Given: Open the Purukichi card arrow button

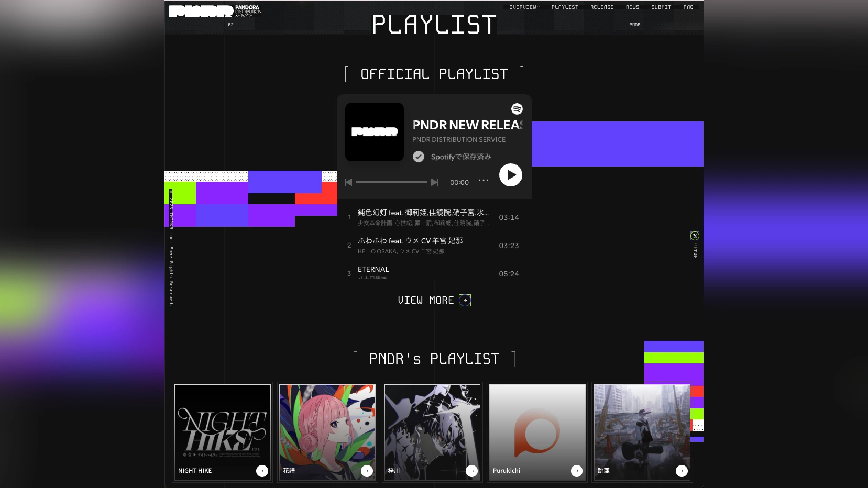Looking at the screenshot, I should pyautogui.click(x=577, y=471).
